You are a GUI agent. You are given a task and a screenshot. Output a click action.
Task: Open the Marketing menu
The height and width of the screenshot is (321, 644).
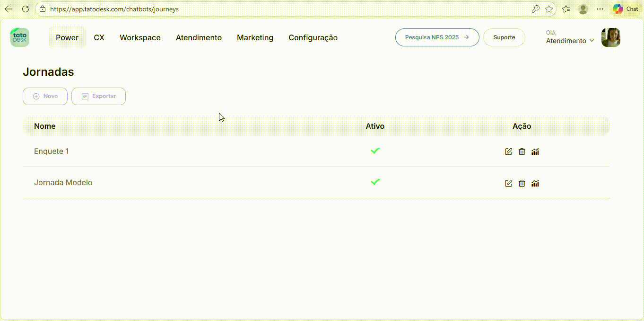255,37
